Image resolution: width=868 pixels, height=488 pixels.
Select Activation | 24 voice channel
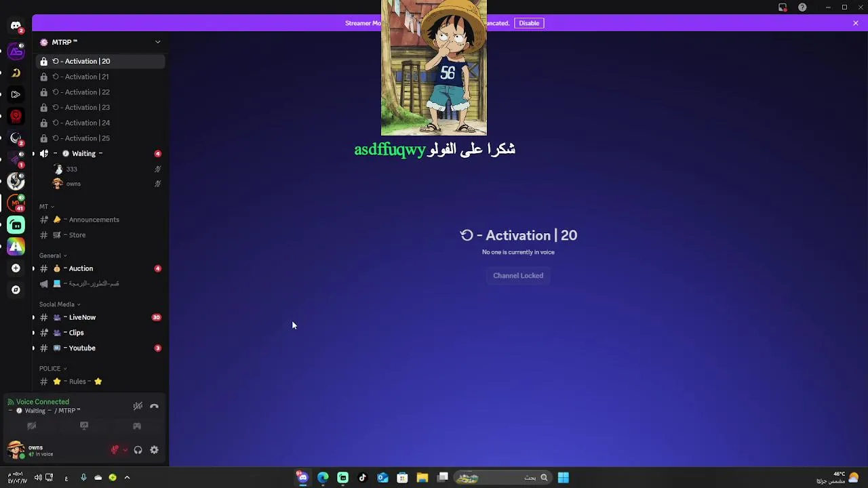point(100,123)
